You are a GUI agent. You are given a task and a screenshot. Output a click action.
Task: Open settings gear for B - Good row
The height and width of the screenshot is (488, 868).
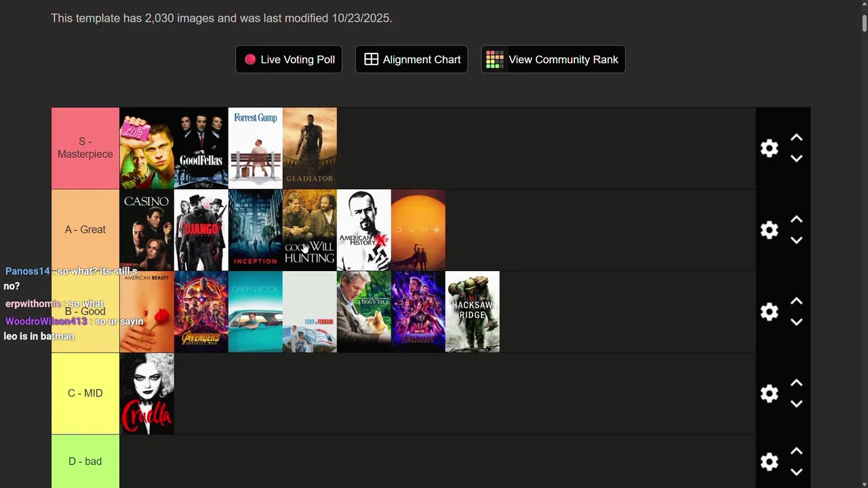[769, 312]
